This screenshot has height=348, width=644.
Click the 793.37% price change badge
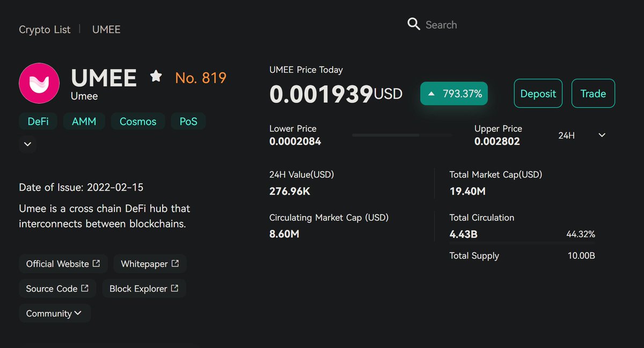coord(454,94)
